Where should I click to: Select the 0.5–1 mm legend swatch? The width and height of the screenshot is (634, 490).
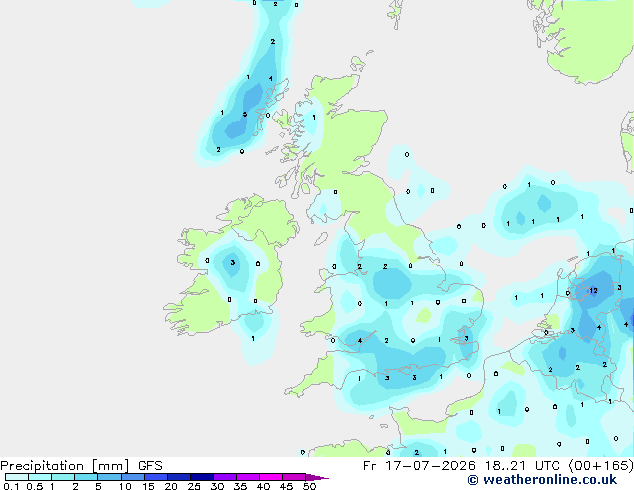(x=40, y=477)
